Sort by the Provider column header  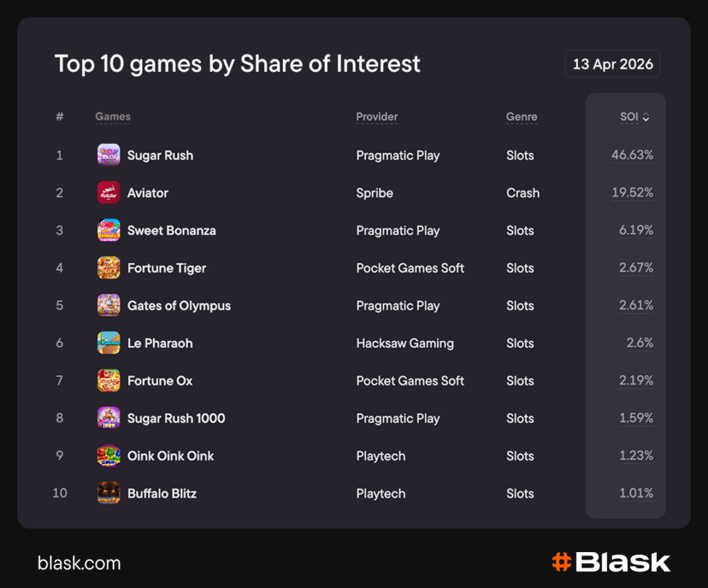[x=377, y=117]
